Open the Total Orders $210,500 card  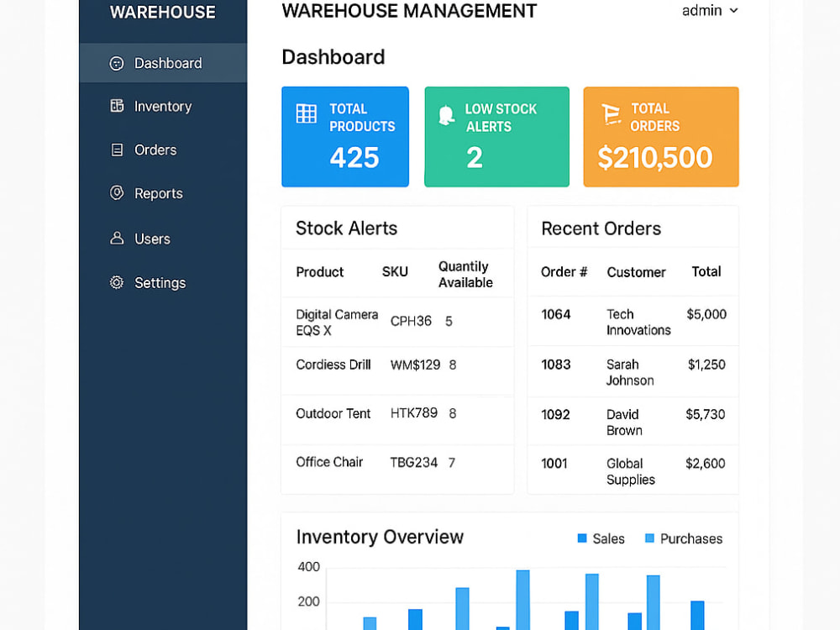pyautogui.click(x=661, y=137)
